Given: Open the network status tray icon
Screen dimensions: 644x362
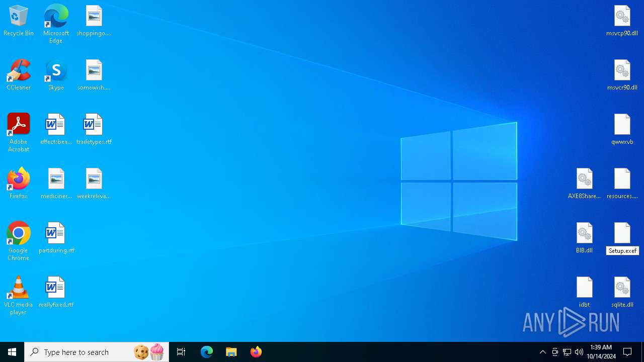Looking at the screenshot, I should click(x=567, y=352).
